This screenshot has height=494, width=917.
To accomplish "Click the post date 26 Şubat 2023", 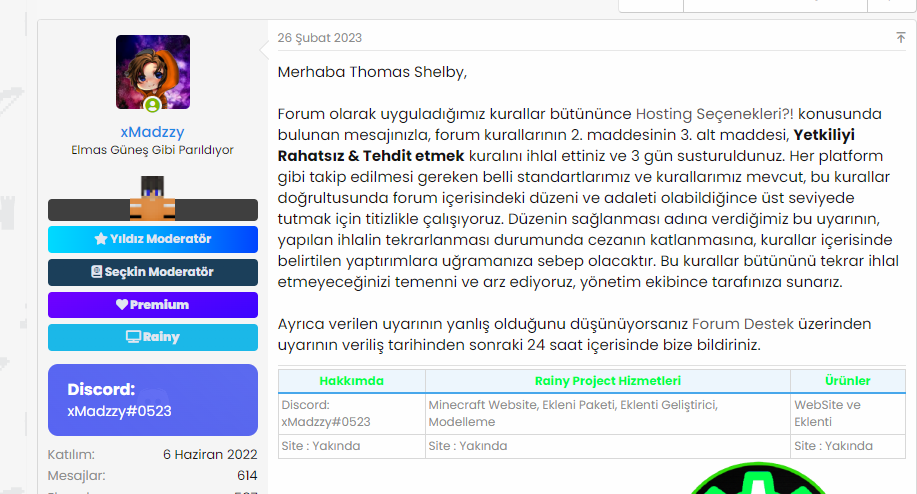I will [320, 38].
